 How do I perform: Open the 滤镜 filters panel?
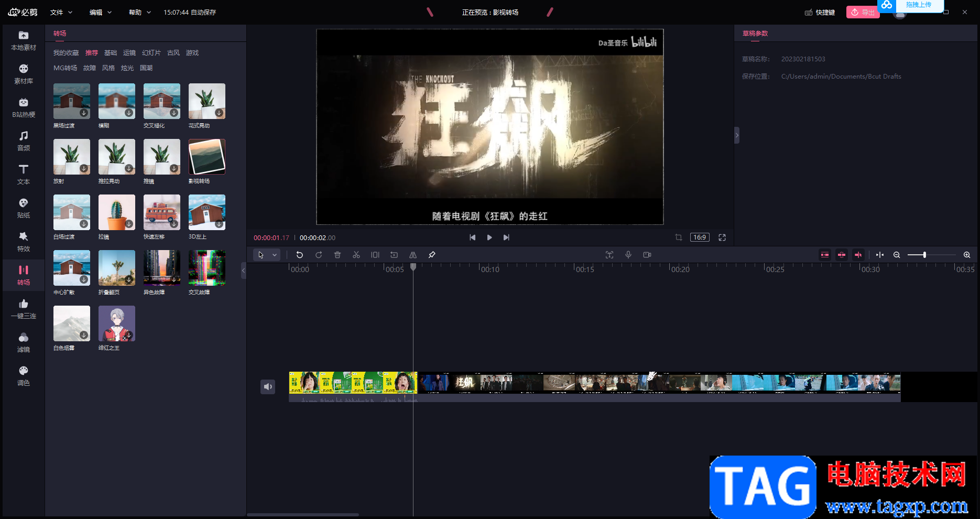[x=24, y=343]
